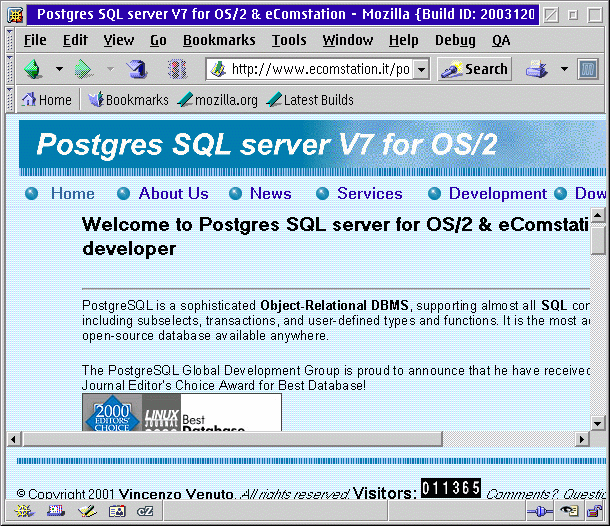Click the URL address field
Image resolution: width=610 pixels, height=526 pixels.
[320, 69]
